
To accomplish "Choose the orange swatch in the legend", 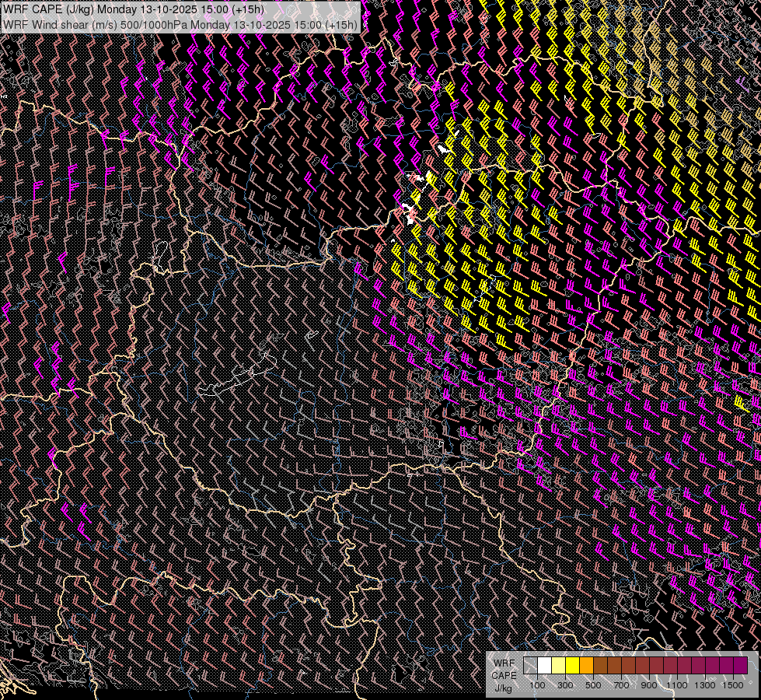I will click(x=586, y=666).
